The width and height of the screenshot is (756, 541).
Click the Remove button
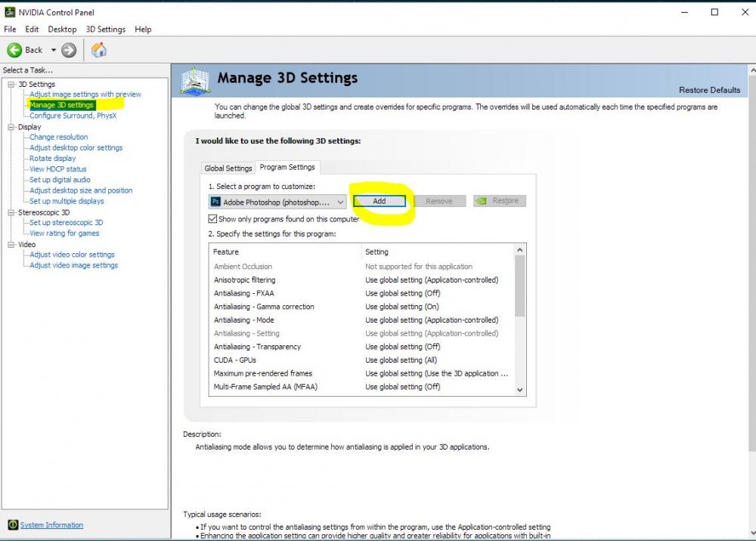click(439, 201)
